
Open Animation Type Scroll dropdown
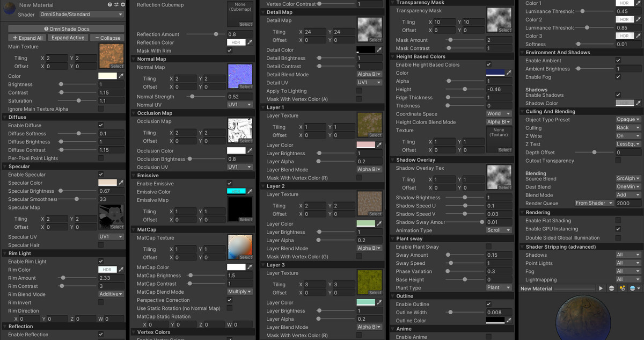tap(499, 230)
